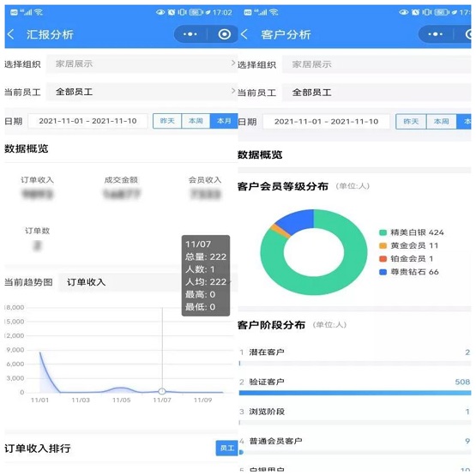This screenshot has width=476, height=476.
Task: Click the date range field on 汇报分析
Action: tap(87, 121)
